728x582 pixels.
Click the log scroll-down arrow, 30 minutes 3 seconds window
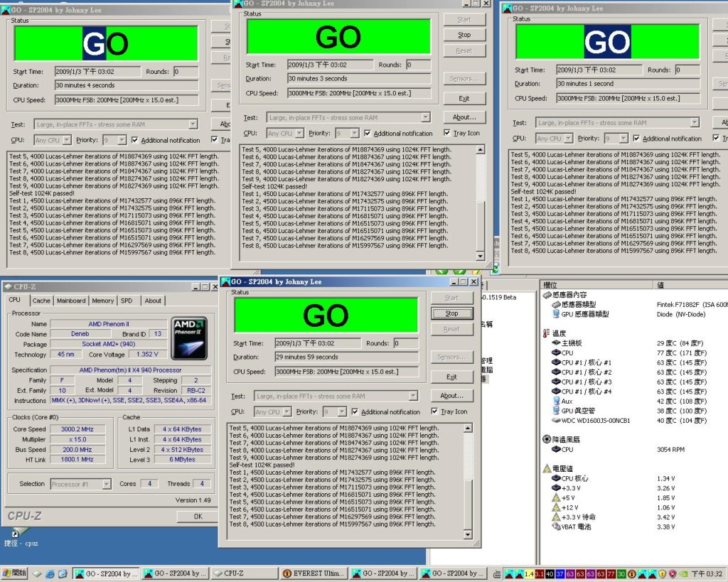click(480, 257)
